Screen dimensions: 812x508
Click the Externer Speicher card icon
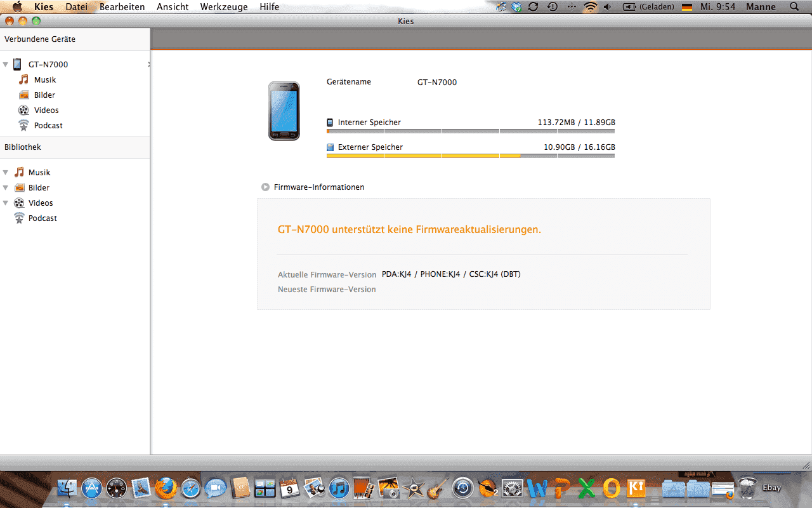click(x=330, y=147)
